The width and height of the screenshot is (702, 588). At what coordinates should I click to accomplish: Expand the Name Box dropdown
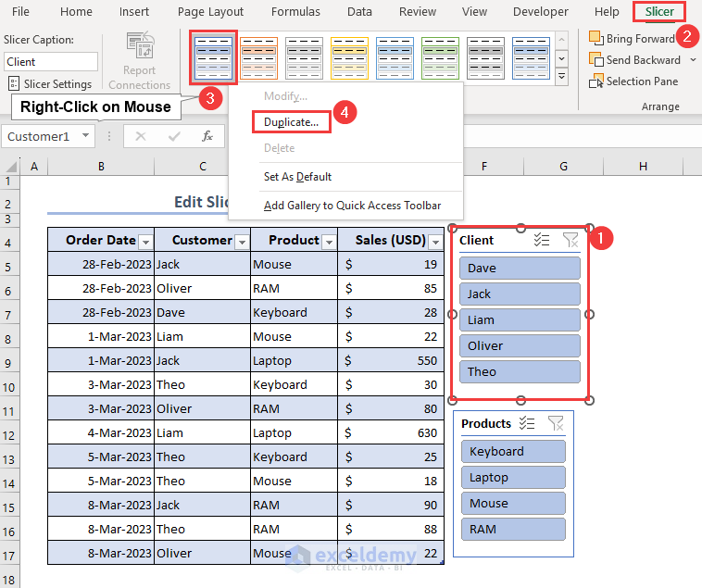(85, 135)
